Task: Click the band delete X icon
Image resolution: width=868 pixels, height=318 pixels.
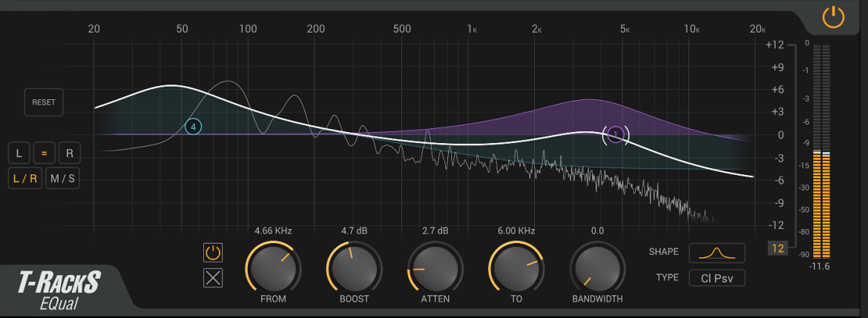Action: click(x=213, y=278)
